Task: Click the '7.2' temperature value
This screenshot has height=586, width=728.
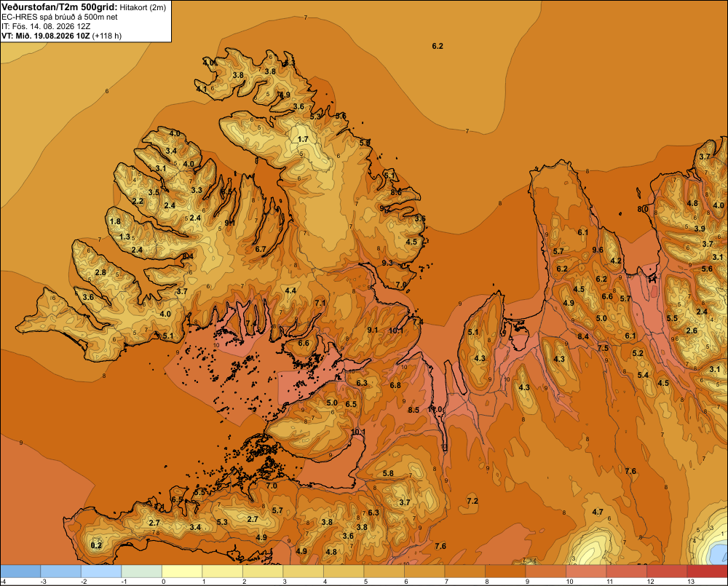Action: (472, 501)
